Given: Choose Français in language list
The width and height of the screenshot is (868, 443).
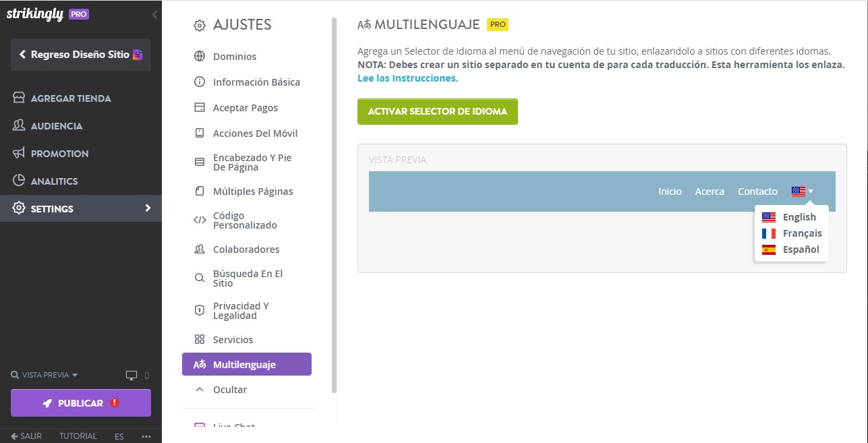Looking at the screenshot, I should click(x=791, y=233).
